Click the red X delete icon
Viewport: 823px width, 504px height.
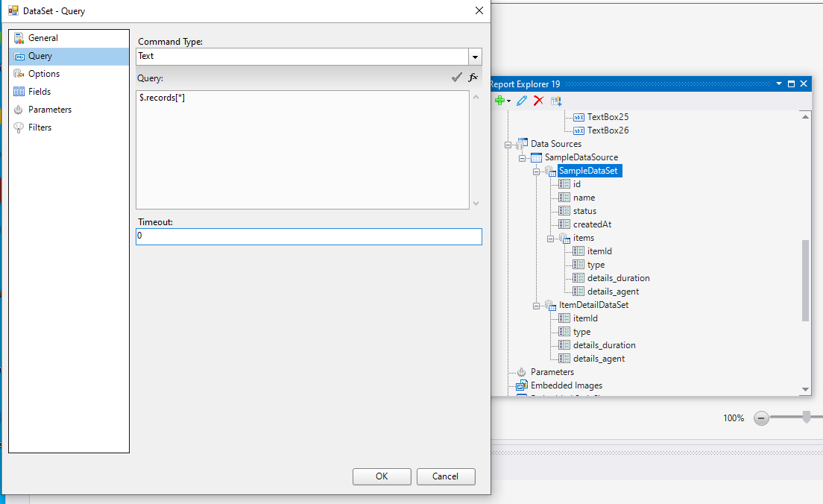(538, 101)
